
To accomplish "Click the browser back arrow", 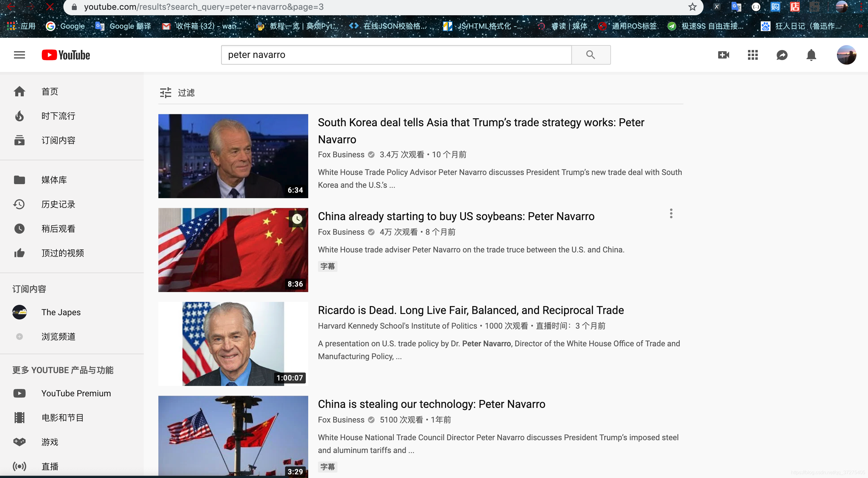I will point(11,6).
